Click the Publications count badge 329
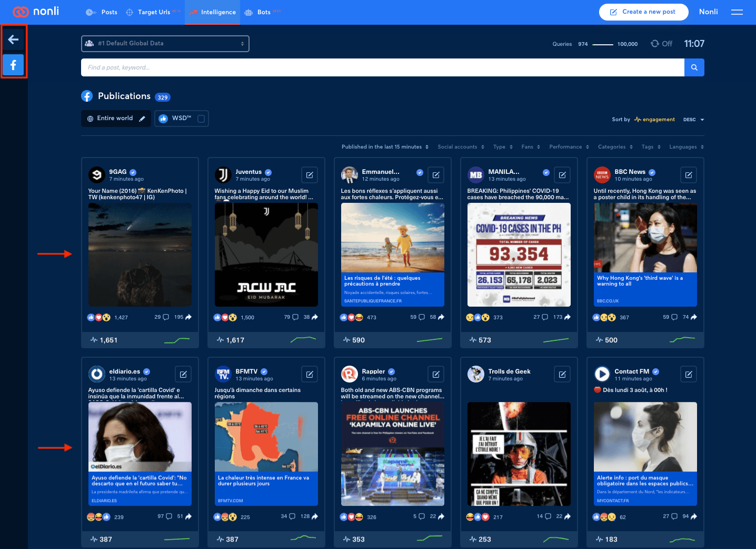 coord(163,97)
